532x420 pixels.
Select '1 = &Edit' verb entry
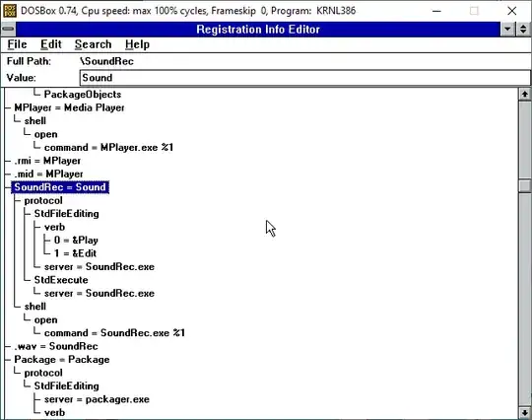75,253
